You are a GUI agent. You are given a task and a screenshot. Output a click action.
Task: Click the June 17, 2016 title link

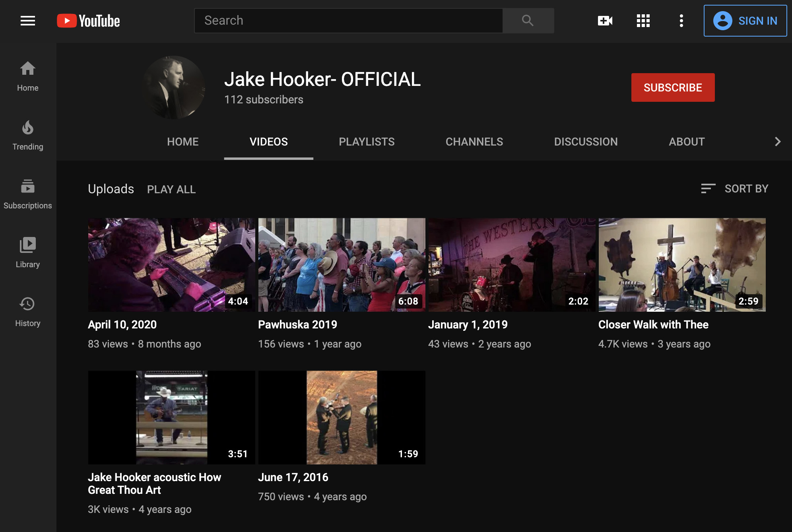[293, 477]
